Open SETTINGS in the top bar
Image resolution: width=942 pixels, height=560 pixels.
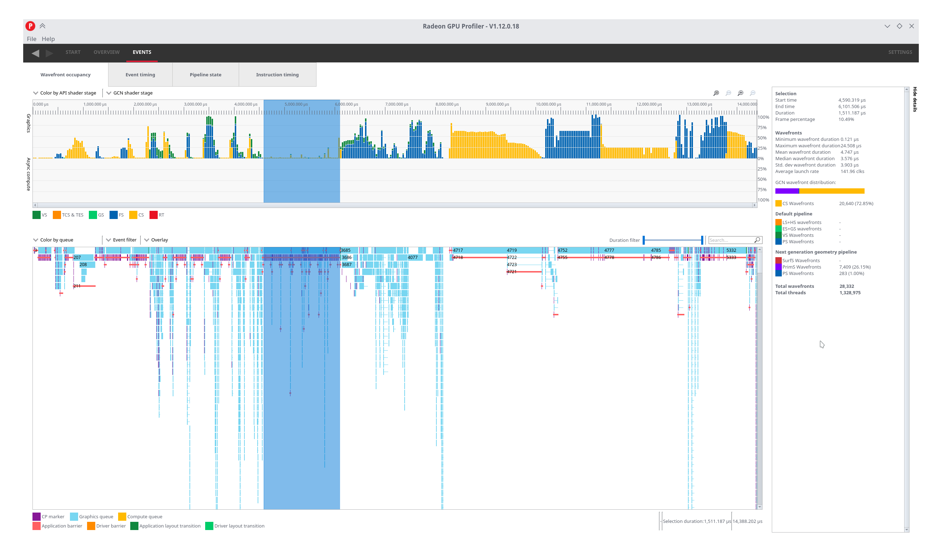point(900,52)
